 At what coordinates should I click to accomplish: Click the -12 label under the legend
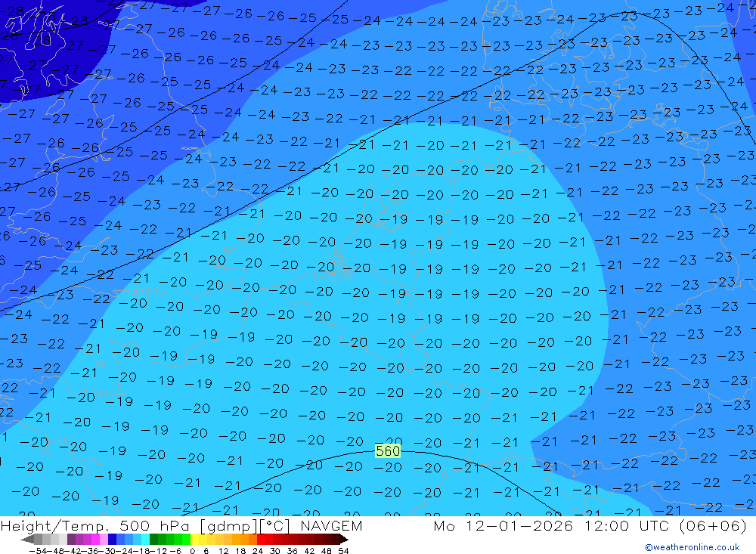(158, 551)
